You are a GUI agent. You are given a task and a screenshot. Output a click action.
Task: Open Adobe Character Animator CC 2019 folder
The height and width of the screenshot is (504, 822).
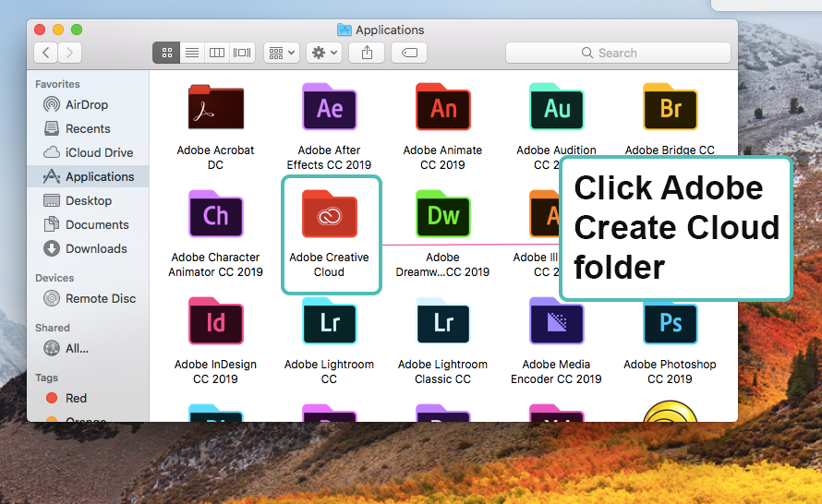(x=215, y=214)
